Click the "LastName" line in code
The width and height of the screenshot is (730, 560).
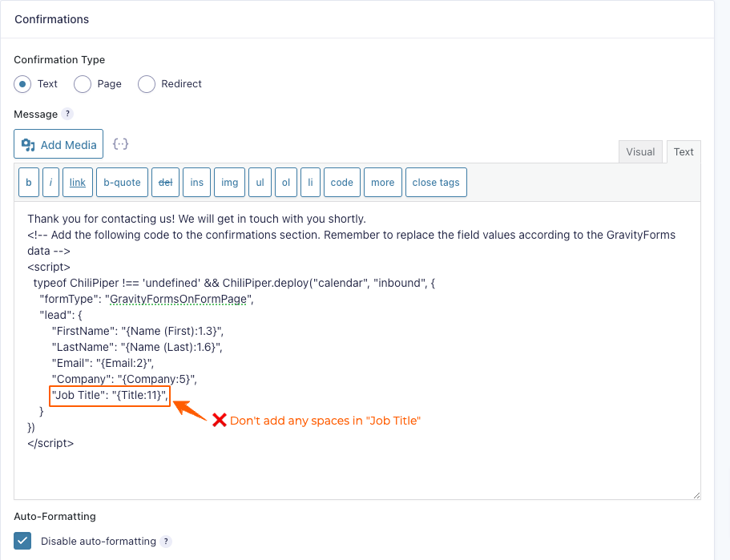[137, 347]
